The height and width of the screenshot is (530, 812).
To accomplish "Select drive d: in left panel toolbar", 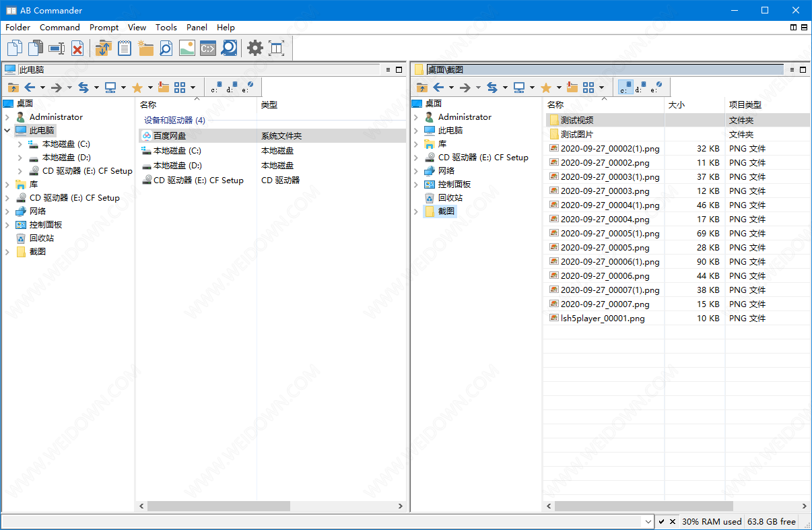I will [233, 88].
